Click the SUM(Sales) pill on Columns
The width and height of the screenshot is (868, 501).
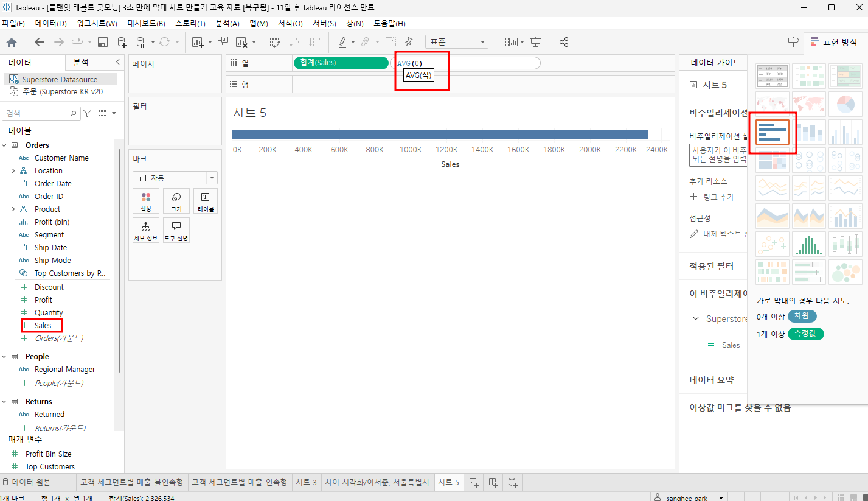pyautogui.click(x=341, y=63)
